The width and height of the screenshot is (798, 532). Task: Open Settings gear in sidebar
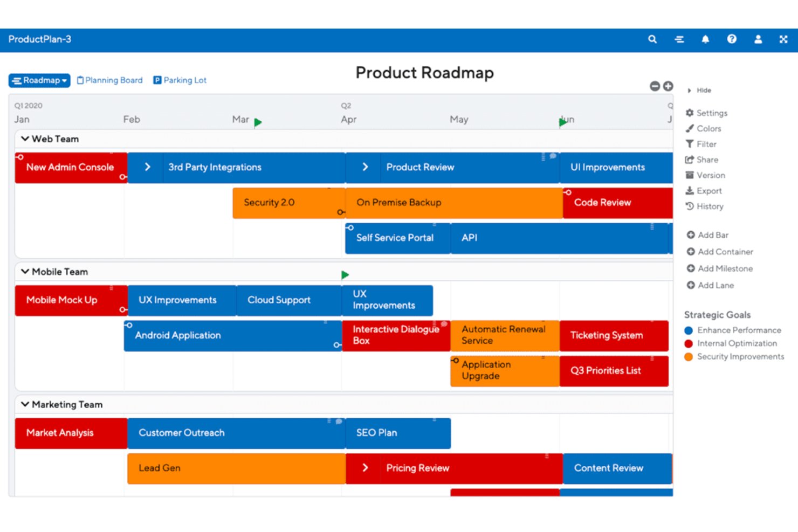click(x=706, y=113)
